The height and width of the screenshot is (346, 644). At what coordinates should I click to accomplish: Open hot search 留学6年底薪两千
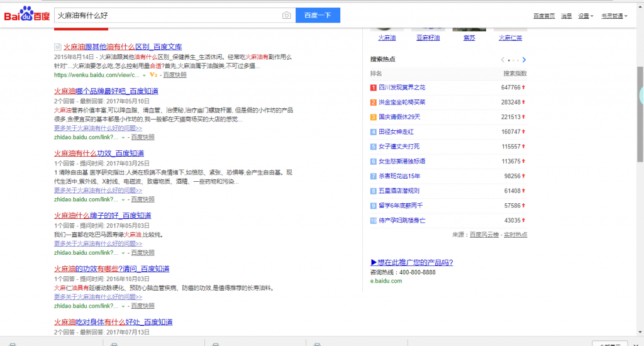(401, 206)
